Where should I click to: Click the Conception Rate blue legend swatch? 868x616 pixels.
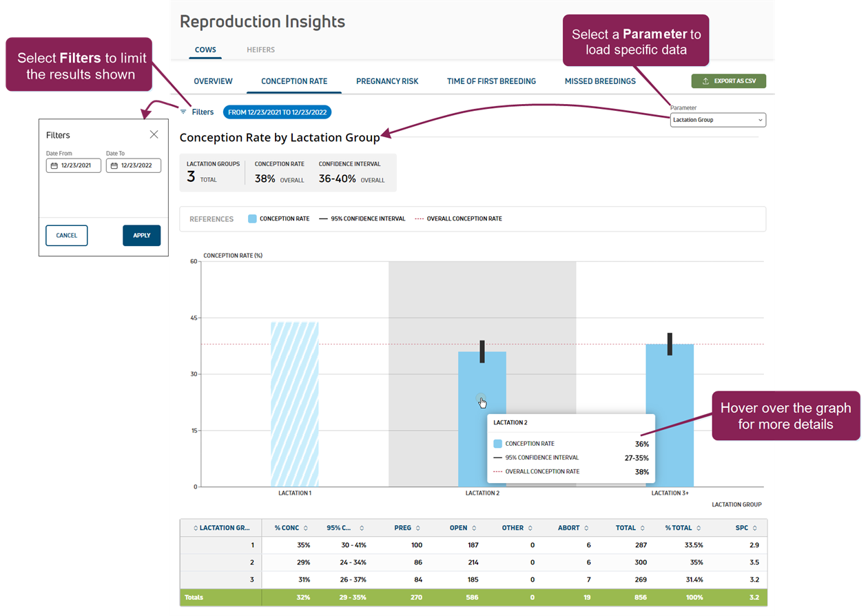click(252, 219)
